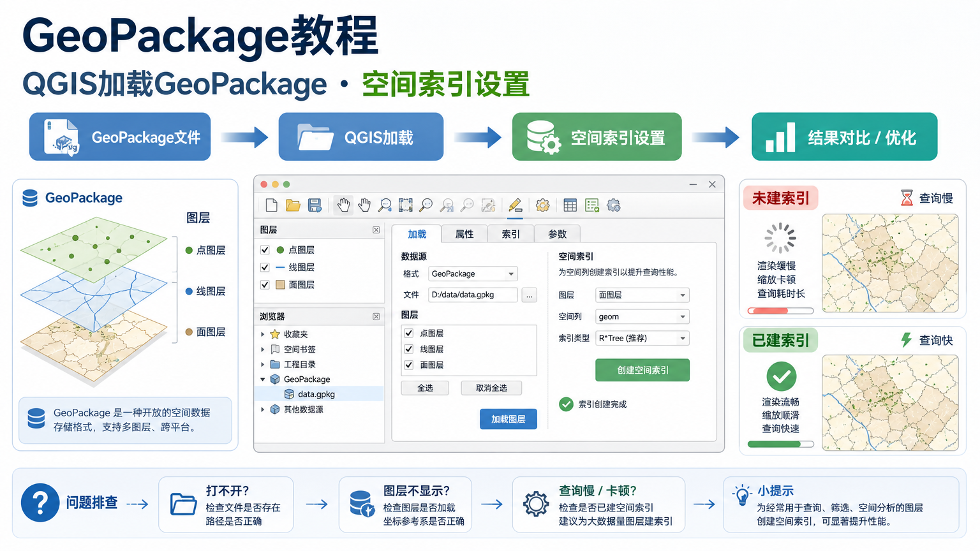Uncheck 面图层 in the 图层 panel
The width and height of the screenshot is (980, 551).
(x=265, y=284)
